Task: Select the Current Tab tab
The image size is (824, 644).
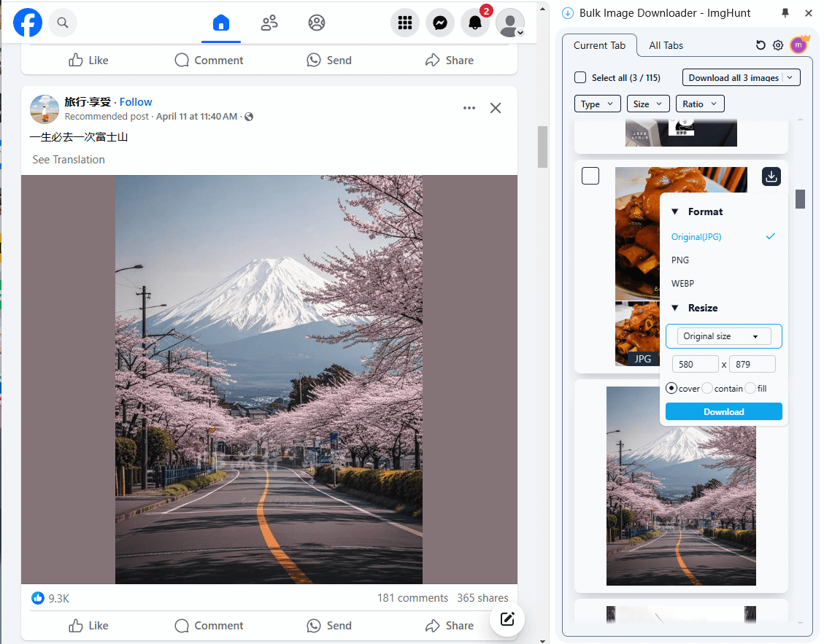Action: click(x=599, y=44)
